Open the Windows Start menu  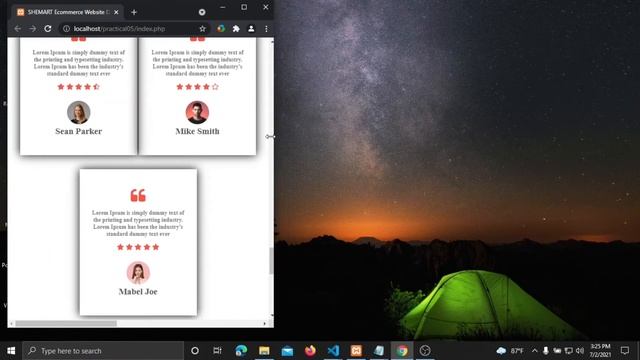[x=11, y=351]
